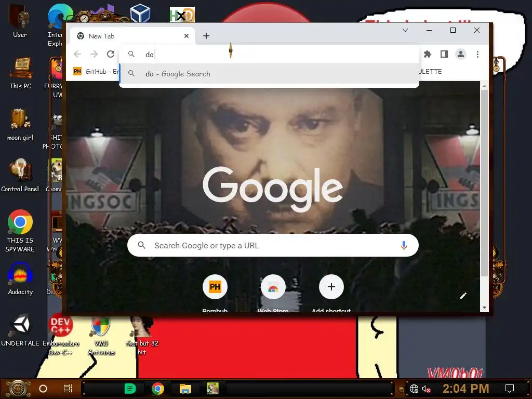Select the New Tab tab
This screenshot has height=399, width=532.
pos(132,36)
